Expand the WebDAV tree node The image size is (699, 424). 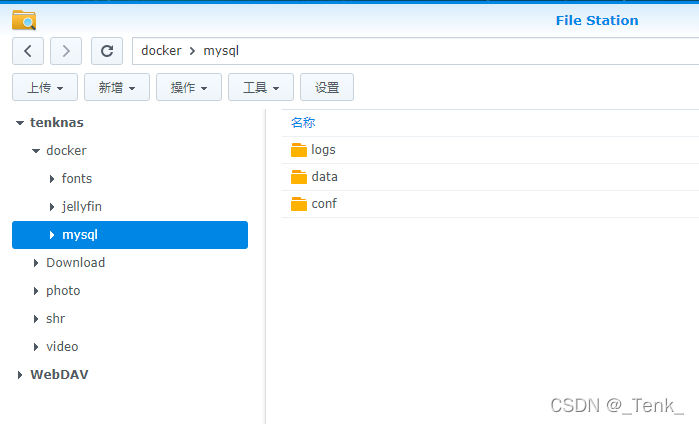(20, 375)
